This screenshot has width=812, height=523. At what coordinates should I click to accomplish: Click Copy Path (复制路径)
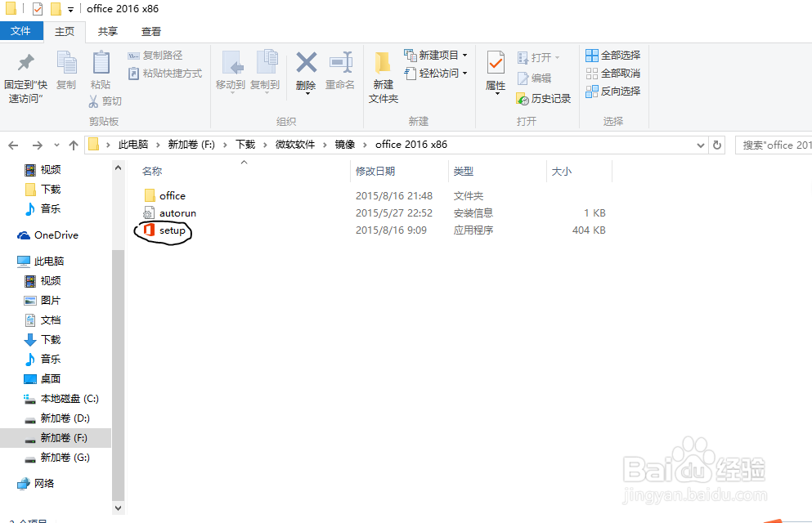pos(155,56)
